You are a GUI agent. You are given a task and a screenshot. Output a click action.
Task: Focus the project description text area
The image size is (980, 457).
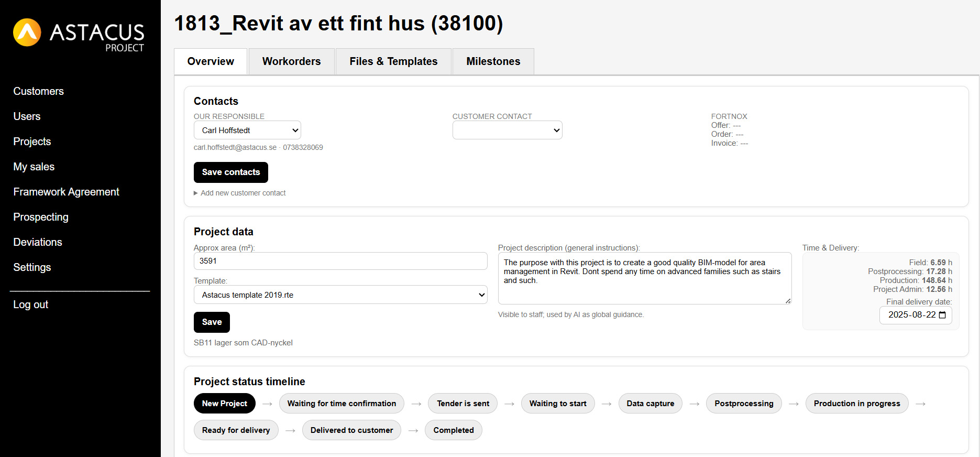coord(644,278)
